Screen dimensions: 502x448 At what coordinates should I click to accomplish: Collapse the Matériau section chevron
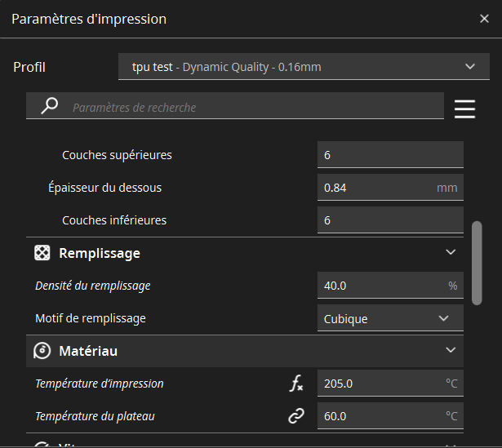point(451,351)
